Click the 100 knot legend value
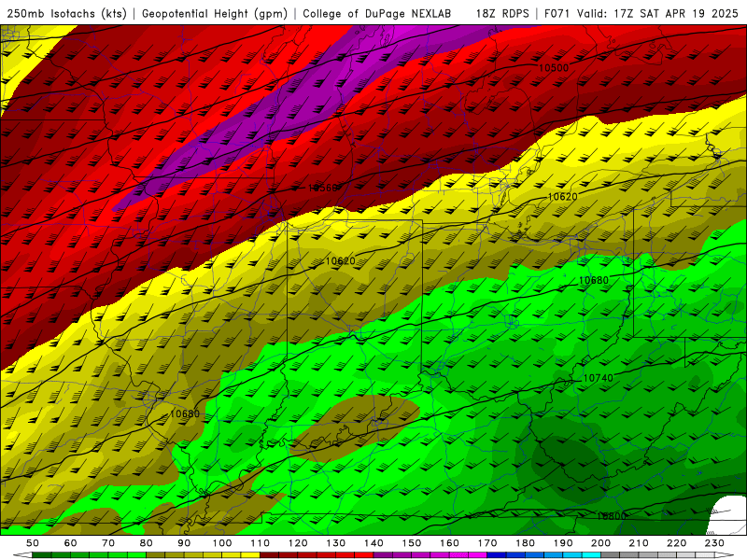Screen dimensions: 747x560 click(x=222, y=543)
